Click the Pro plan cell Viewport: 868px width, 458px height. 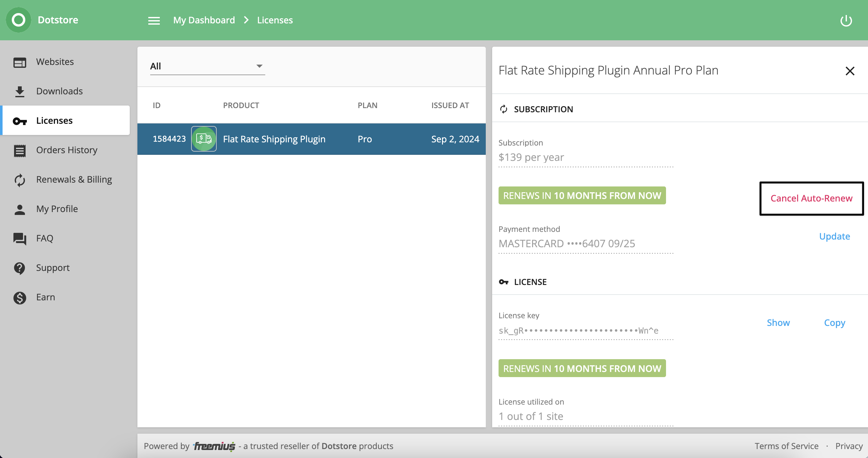[365, 139]
